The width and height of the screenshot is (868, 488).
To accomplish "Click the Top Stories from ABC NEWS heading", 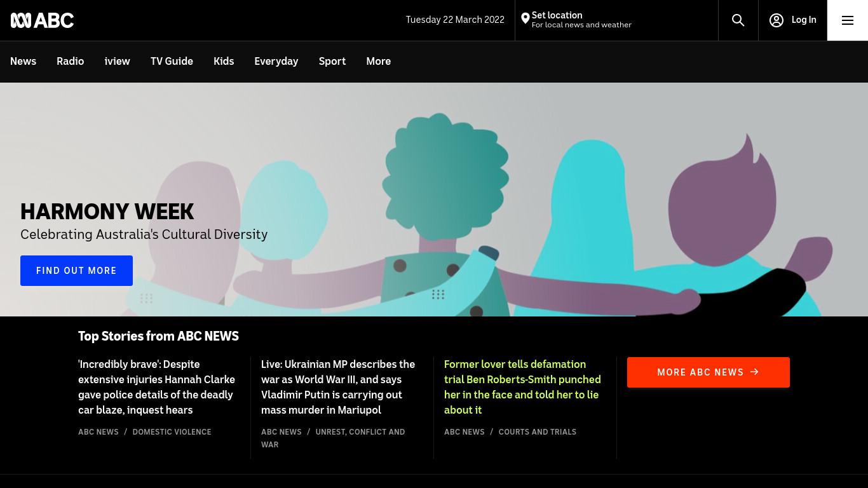I will [x=158, y=336].
